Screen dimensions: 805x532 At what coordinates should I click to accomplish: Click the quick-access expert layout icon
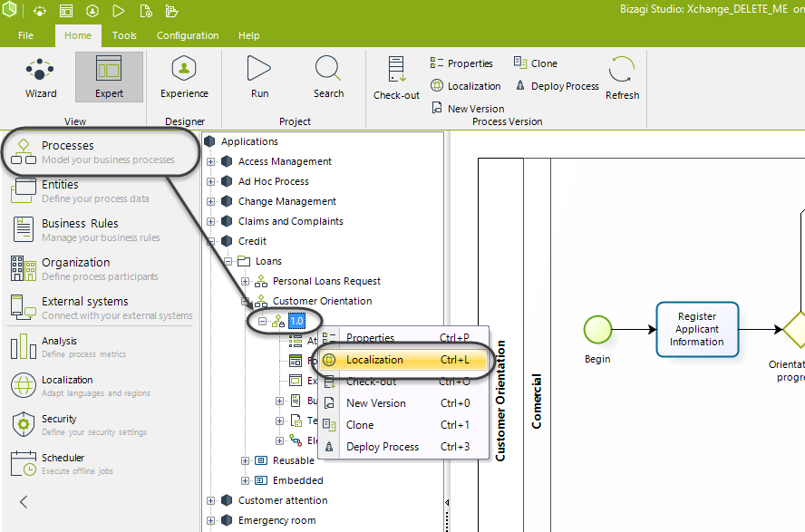[x=65, y=11]
